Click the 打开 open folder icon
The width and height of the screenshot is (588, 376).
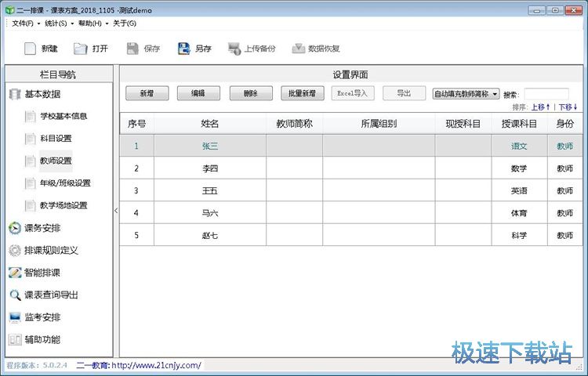pos(80,49)
